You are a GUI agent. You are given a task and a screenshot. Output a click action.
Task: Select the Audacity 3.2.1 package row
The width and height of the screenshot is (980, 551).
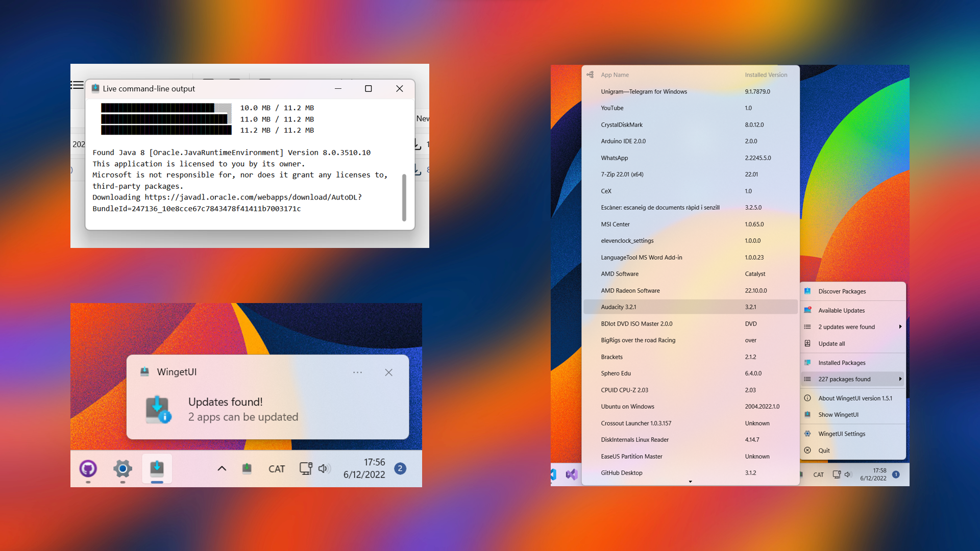664,307
